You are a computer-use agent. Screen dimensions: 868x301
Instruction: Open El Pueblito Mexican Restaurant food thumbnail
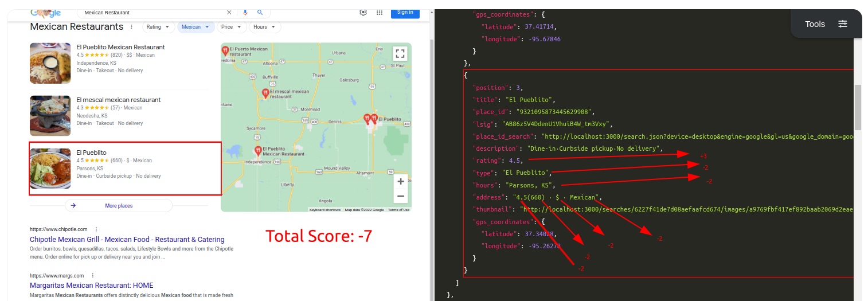50,63
